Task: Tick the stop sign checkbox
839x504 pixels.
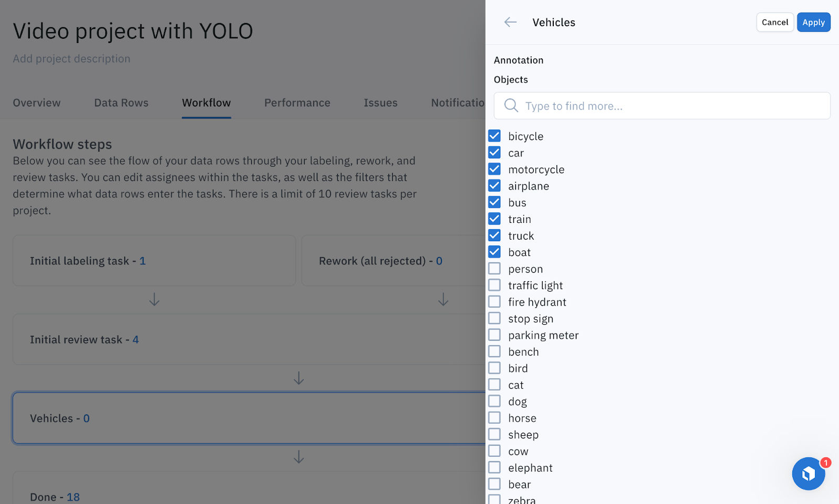Action: coord(494,318)
